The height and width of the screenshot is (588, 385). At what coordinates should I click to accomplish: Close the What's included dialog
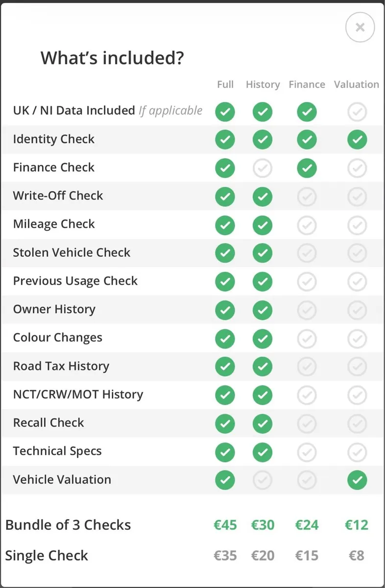pos(360,27)
